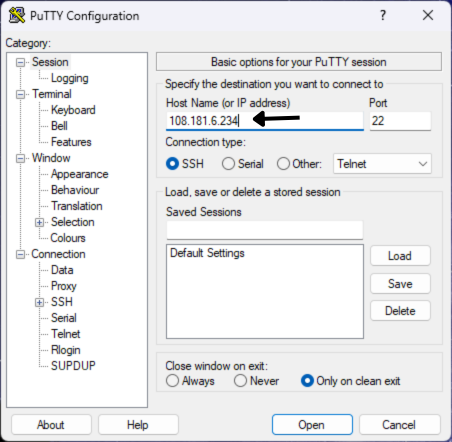Viewport: 452px width, 442px height.
Task: Click the About button
Action: coord(51,425)
